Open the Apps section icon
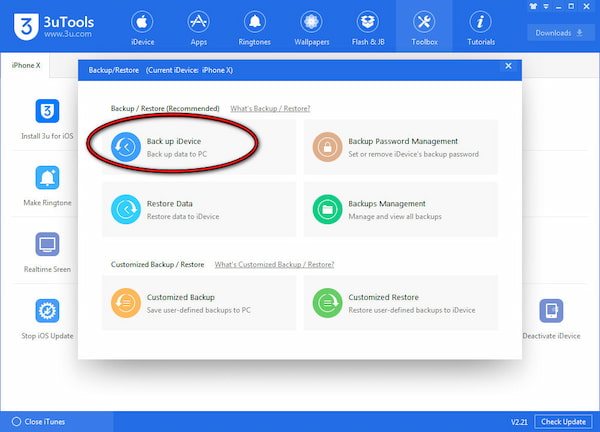The image size is (600, 432). click(x=198, y=22)
